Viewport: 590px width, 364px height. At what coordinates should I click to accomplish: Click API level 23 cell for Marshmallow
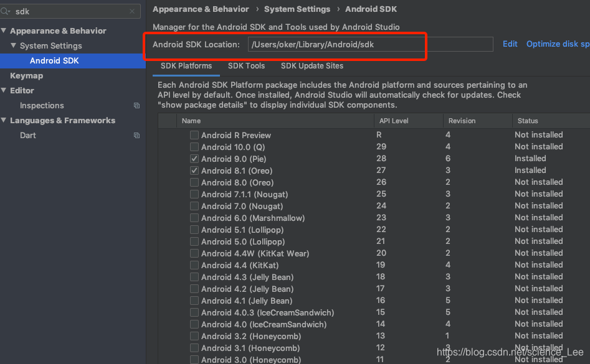tap(381, 218)
